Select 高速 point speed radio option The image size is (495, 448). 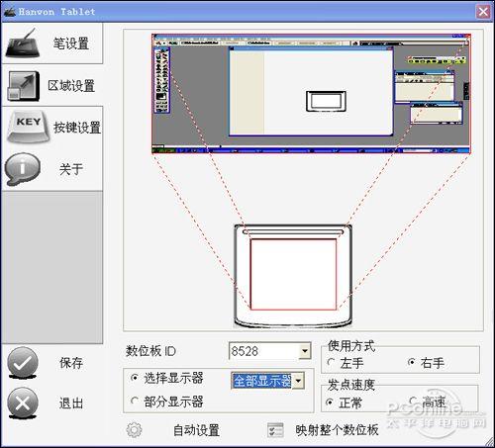[413, 401]
